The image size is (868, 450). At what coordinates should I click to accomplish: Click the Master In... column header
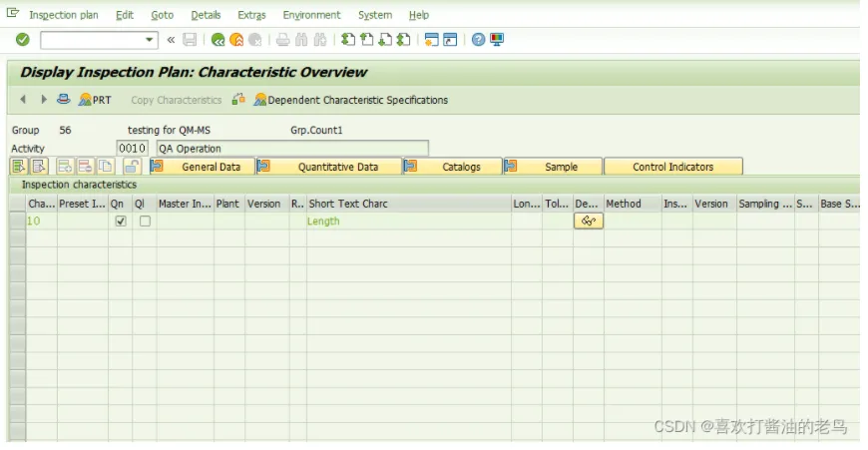[x=186, y=204]
